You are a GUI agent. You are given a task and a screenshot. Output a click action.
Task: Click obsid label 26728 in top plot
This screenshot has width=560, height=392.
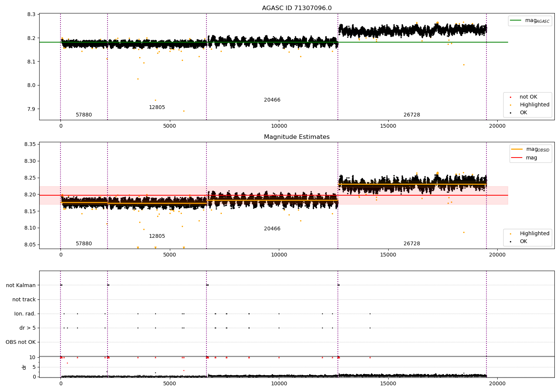point(412,115)
